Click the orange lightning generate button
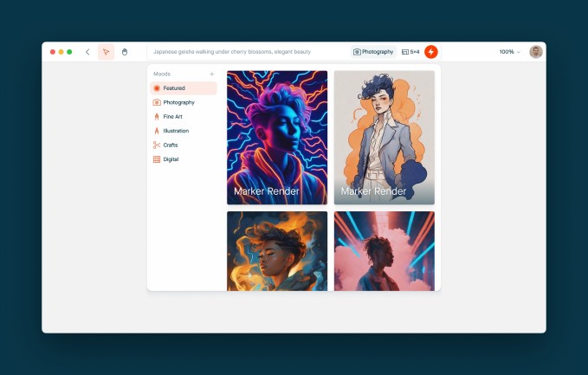Screen dimensions: 588x375 point(431,52)
